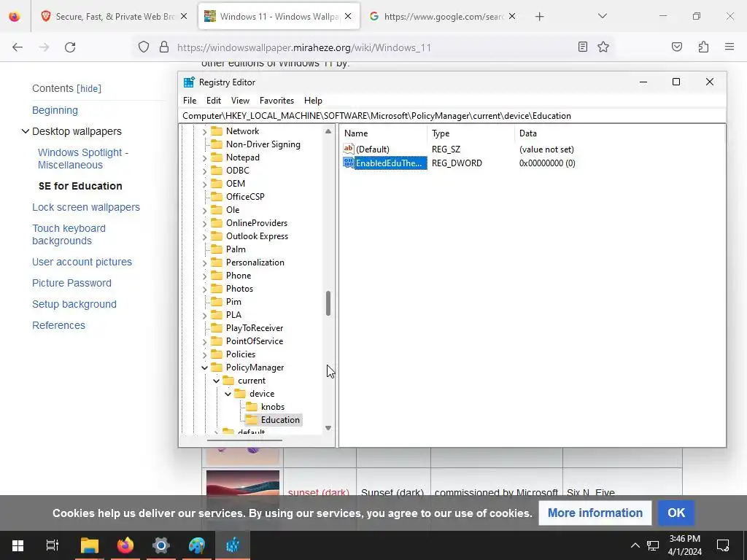Show hidden system tray icons chevron

click(635, 545)
